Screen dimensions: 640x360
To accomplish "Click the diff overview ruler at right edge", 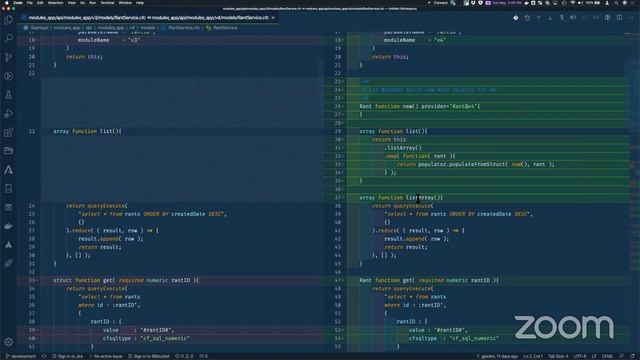I will 635,192.
